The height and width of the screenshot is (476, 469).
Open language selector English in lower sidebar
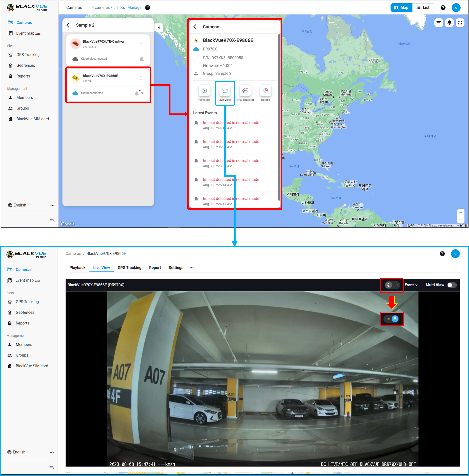coord(16,452)
